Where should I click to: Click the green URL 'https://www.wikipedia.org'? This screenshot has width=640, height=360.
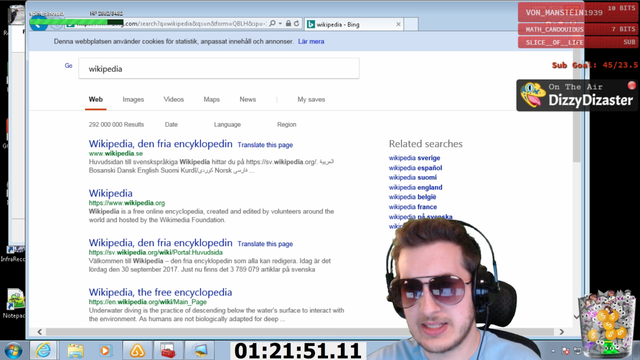[x=127, y=203]
